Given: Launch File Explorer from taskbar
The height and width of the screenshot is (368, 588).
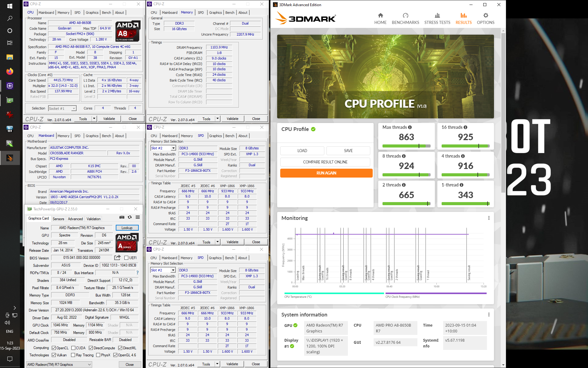Looking at the screenshot, I should tap(10, 57).
